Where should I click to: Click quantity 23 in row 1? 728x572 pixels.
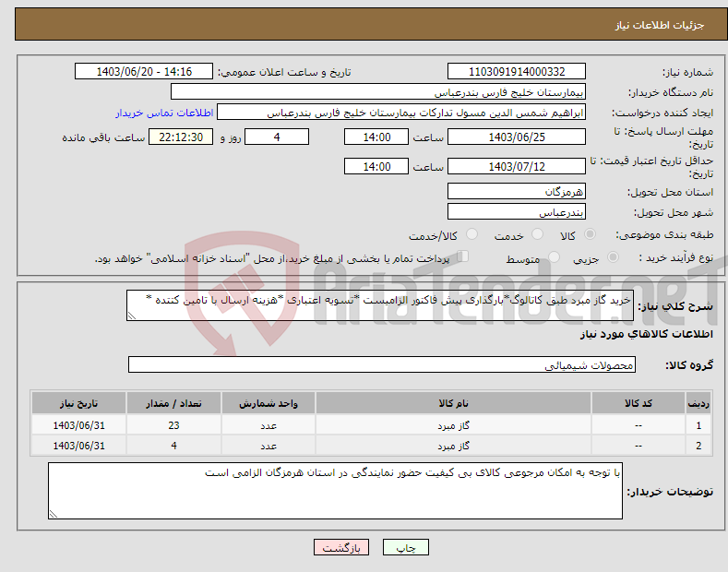(x=173, y=425)
